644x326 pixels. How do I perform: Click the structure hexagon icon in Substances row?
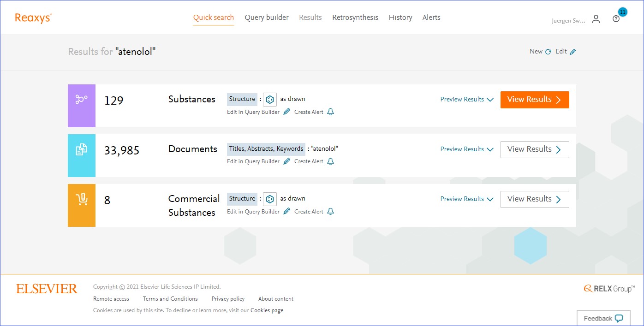click(x=270, y=99)
